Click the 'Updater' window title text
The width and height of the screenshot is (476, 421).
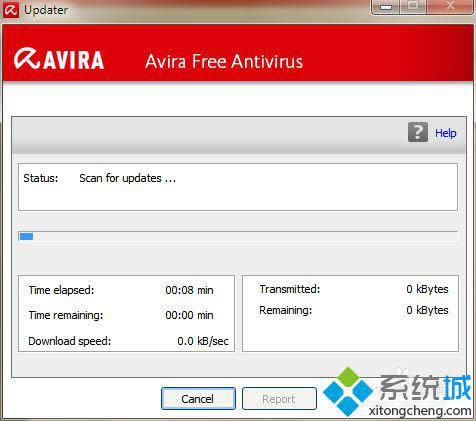[x=46, y=10]
